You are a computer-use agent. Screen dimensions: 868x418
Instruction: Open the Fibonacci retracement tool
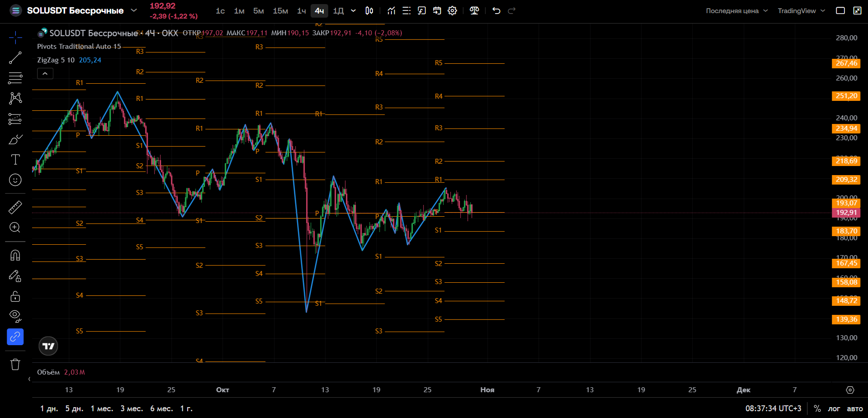pyautogui.click(x=15, y=78)
